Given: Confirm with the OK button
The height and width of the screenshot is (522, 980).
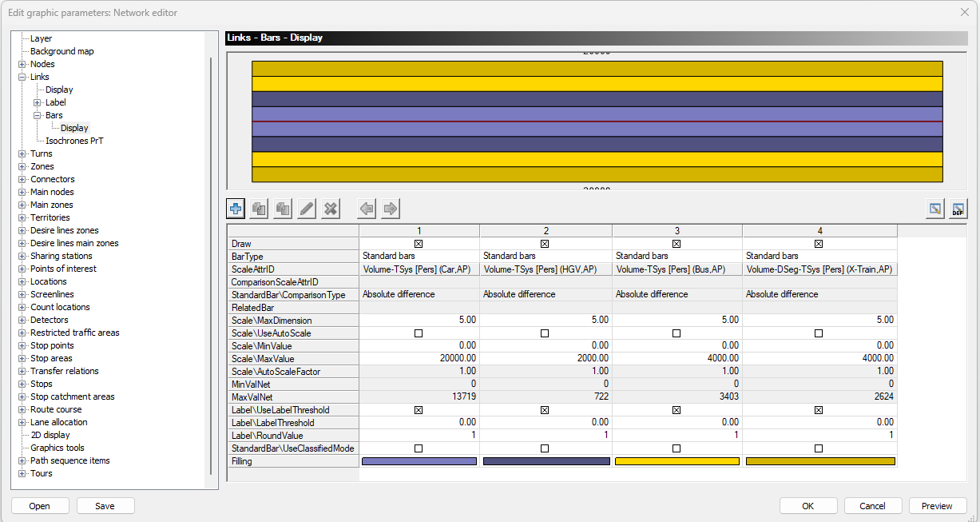Looking at the screenshot, I should click(x=808, y=506).
